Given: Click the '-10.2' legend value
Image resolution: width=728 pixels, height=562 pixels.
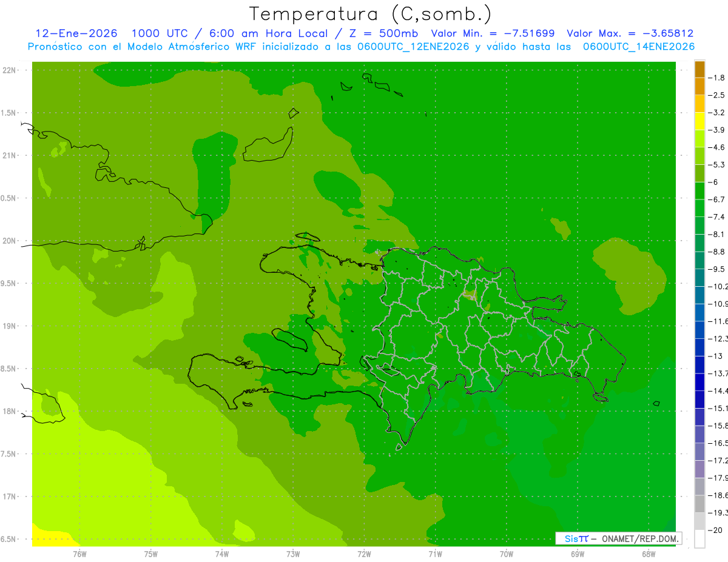Looking at the screenshot, I should pyautogui.click(x=718, y=286).
